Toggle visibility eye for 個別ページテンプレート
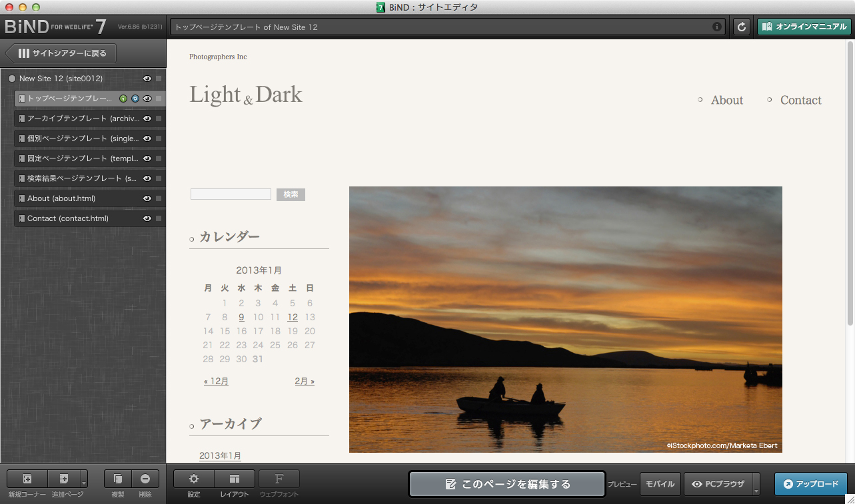The height and width of the screenshot is (504, 855). click(147, 138)
